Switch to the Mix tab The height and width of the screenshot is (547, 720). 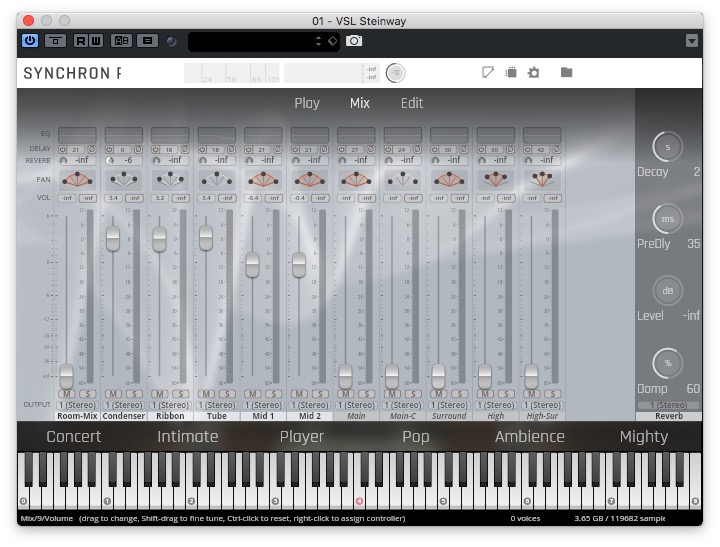(360, 103)
